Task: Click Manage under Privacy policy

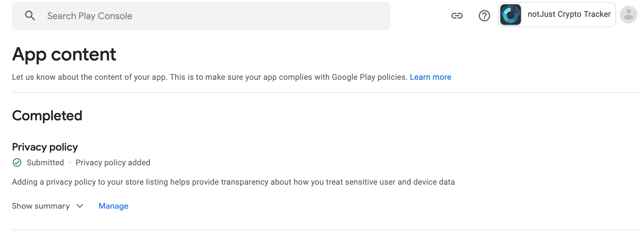Action: tap(113, 206)
